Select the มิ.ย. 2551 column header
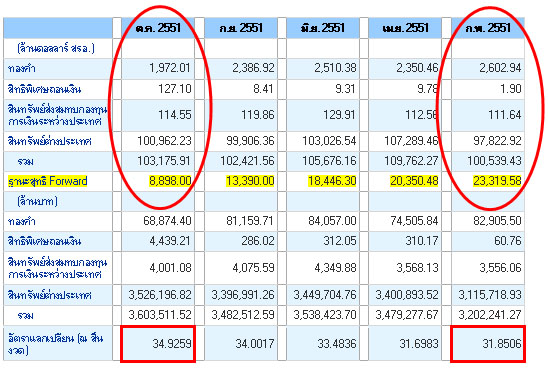 pyautogui.click(x=323, y=28)
